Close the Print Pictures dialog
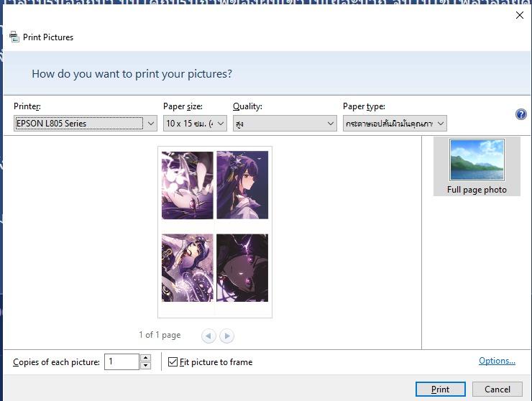Viewport: 532px width, 401px height. click(520, 15)
